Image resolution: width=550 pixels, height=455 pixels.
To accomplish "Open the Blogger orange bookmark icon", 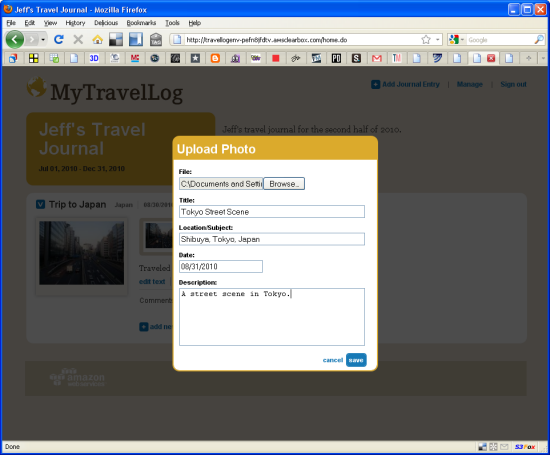I will pos(215,58).
